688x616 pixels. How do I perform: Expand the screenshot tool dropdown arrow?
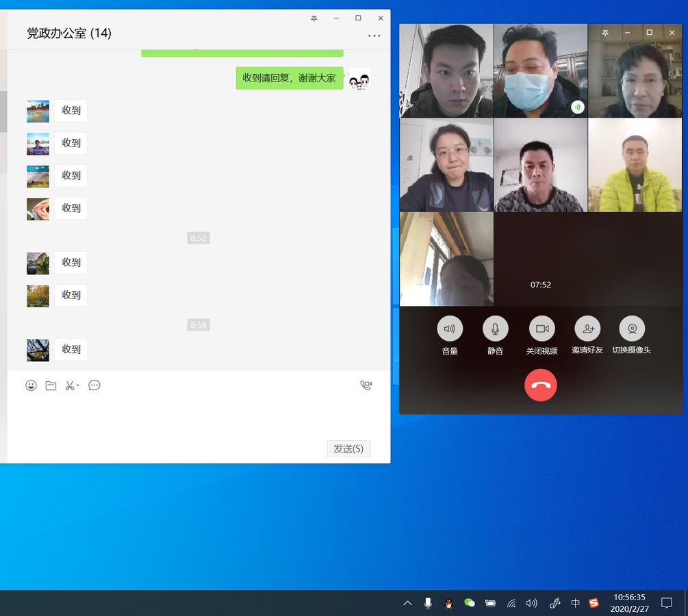[x=77, y=385]
